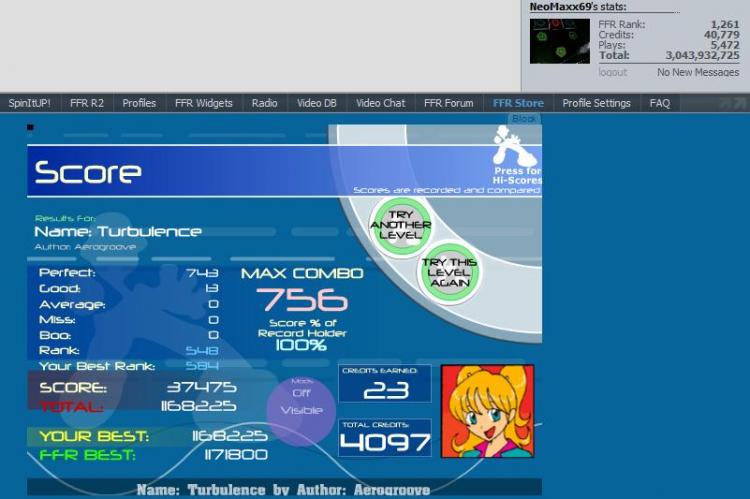Click the FFR Best score 1171800
The height and width of the screenshot is (499, 750).
[x=236, y=455]
